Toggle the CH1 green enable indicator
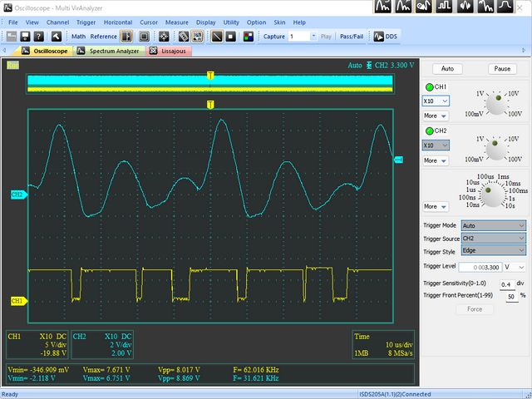 click(x=429, y=87)
